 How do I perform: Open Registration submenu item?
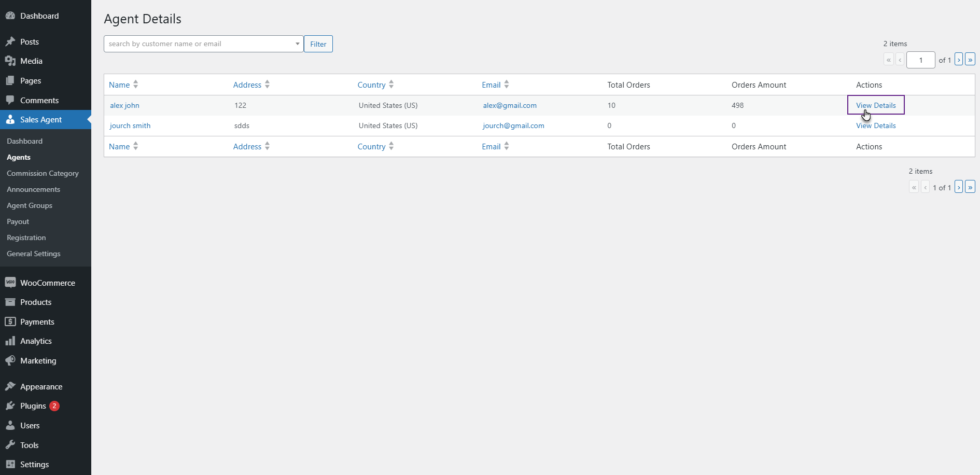point(26,237)
